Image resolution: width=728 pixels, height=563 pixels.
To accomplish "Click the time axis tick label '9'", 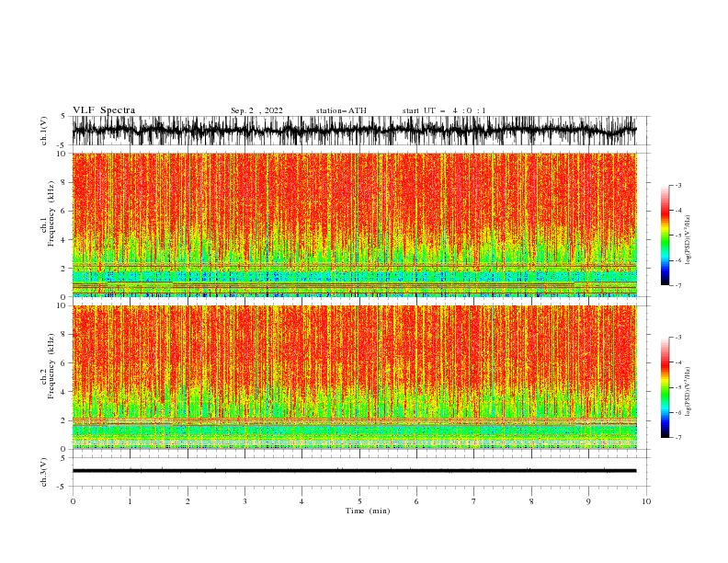I will point(588,501).
